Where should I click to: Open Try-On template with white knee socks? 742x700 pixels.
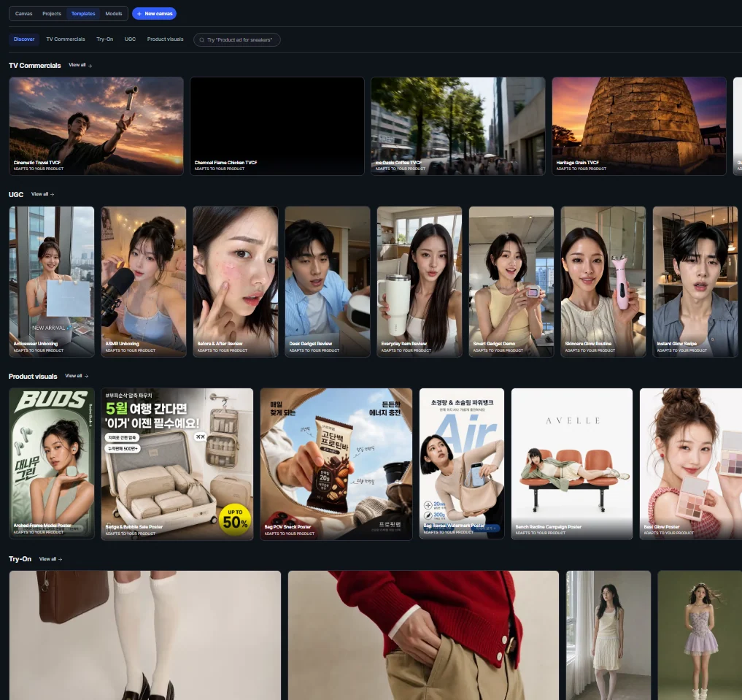tap(144, 635)
